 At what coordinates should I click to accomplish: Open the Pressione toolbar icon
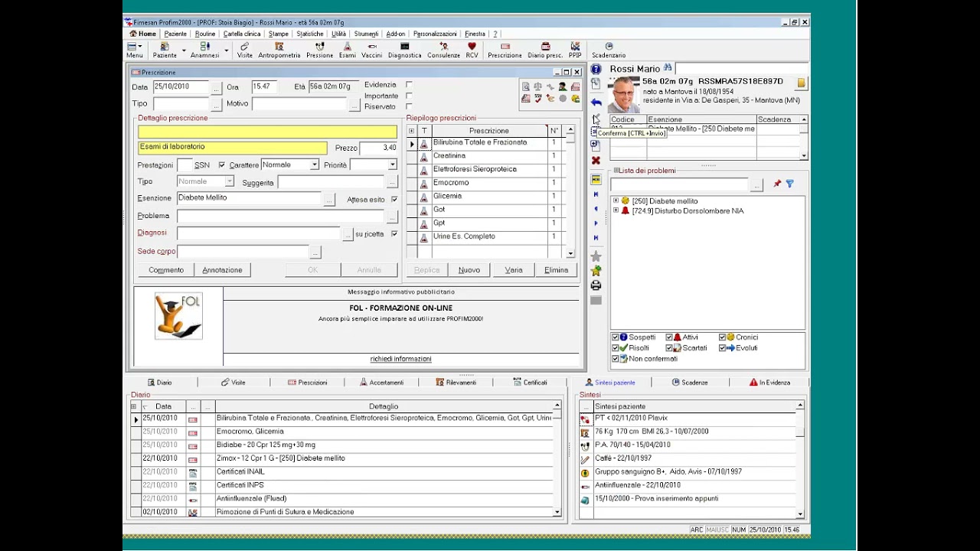tap(319, 51)
